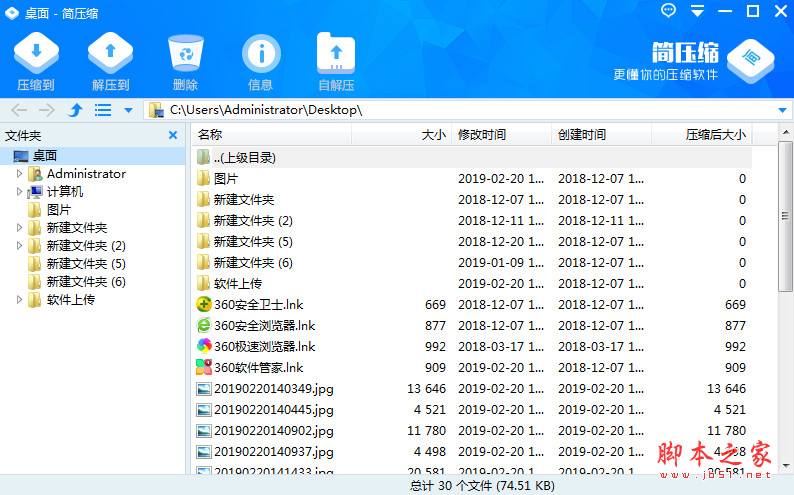The image size is (794, 495).
Task: Click the folder icon in address bar
Action: pos(156,110)
